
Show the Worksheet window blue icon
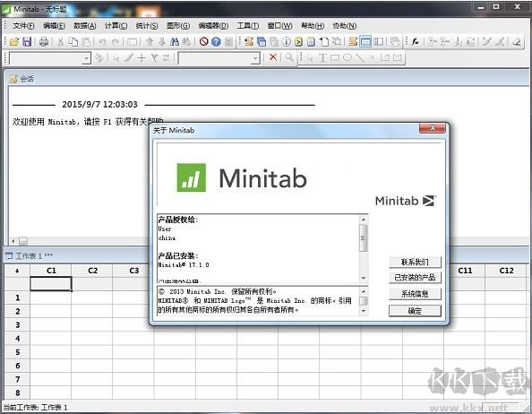pos(262,42)
